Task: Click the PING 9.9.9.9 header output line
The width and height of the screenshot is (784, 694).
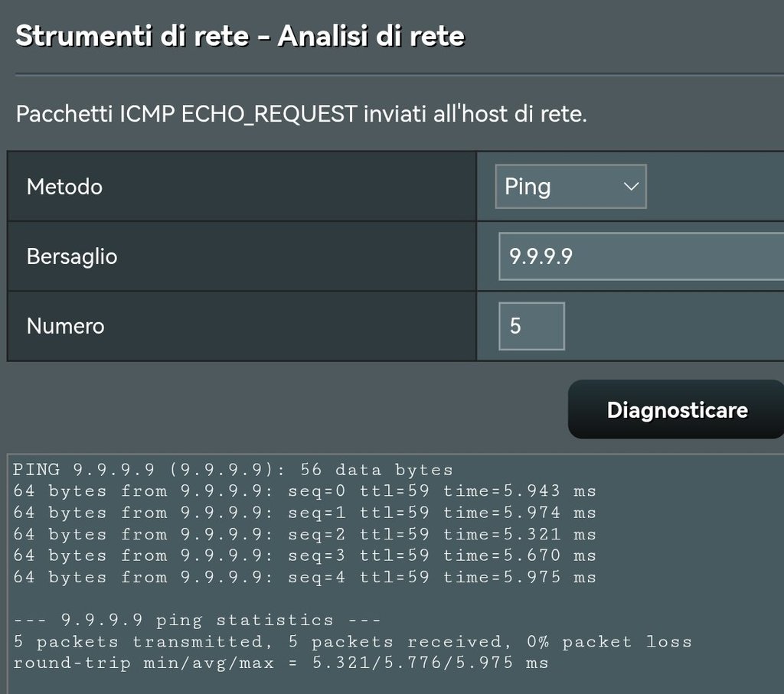Action: click(234, 470)
